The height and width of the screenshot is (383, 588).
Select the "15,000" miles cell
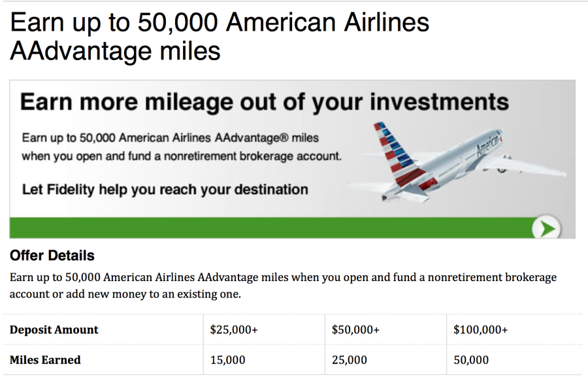(227, 360)
